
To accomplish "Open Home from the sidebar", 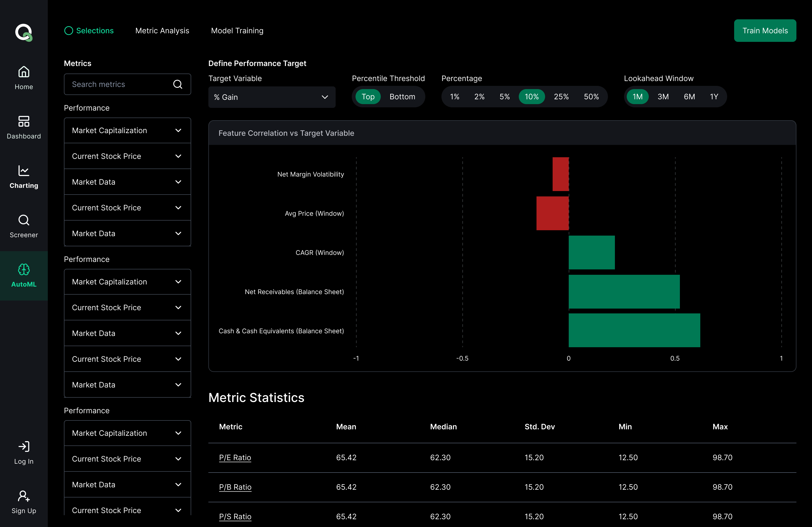I will pos(24,72).
